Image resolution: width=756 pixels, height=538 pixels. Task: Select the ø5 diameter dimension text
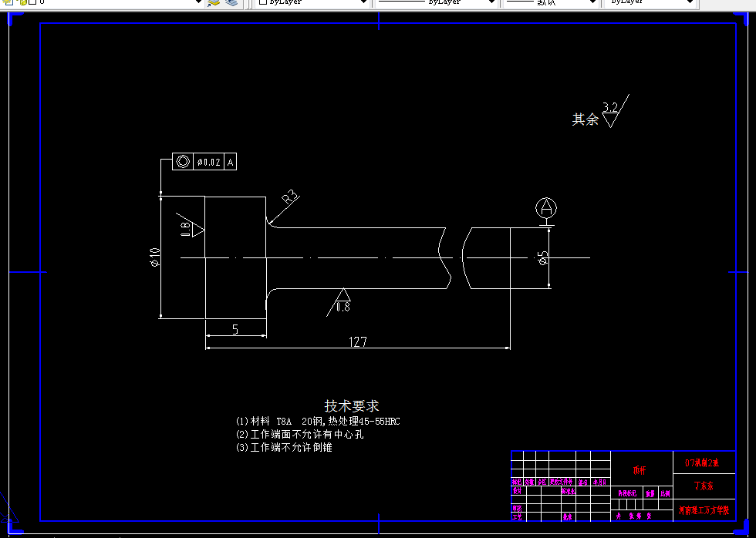coord(543,257)
